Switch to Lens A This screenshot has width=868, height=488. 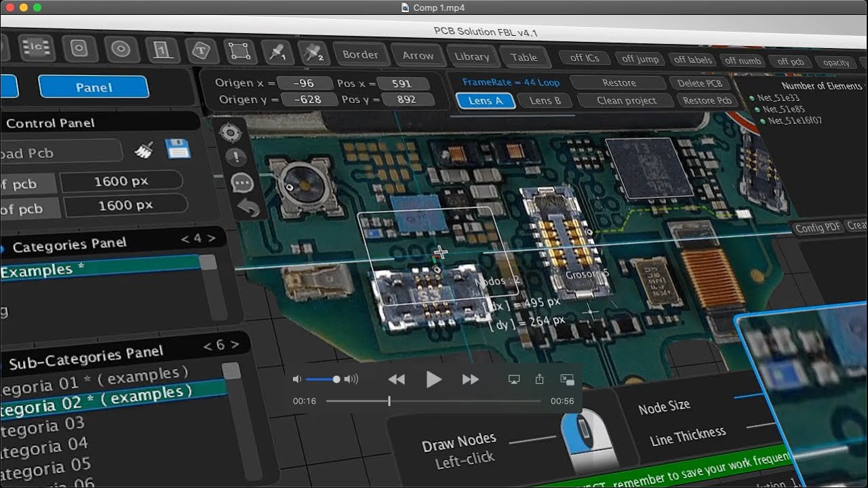click(485, 100)
